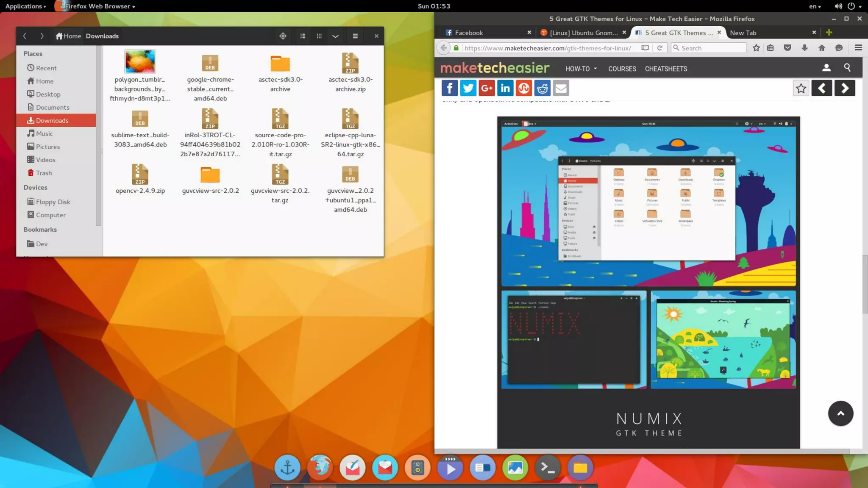This screenshot has width=868, height=488.
Task: Select asctec-sdk3.0-archive folder
Action: pyautogui.click(x=280, y=64)
